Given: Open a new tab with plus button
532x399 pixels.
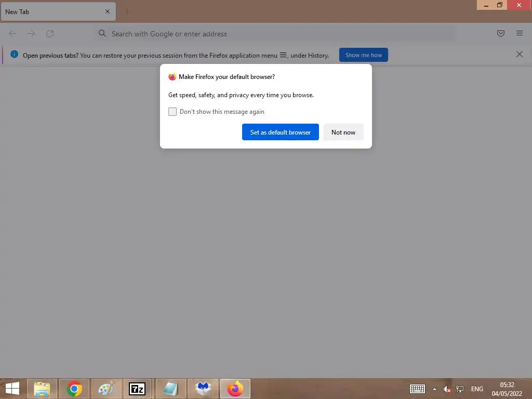Looking at the screenshot, I should 127,11.
